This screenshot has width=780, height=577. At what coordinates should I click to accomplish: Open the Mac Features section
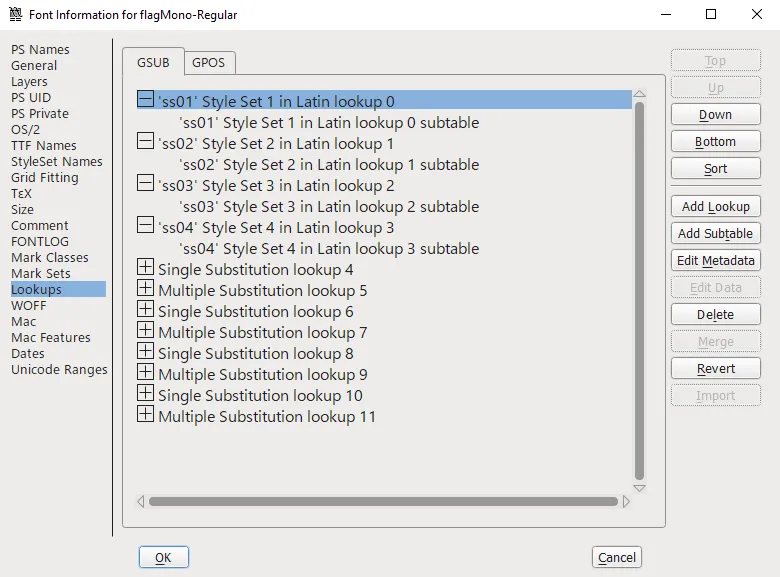(51, 337)
